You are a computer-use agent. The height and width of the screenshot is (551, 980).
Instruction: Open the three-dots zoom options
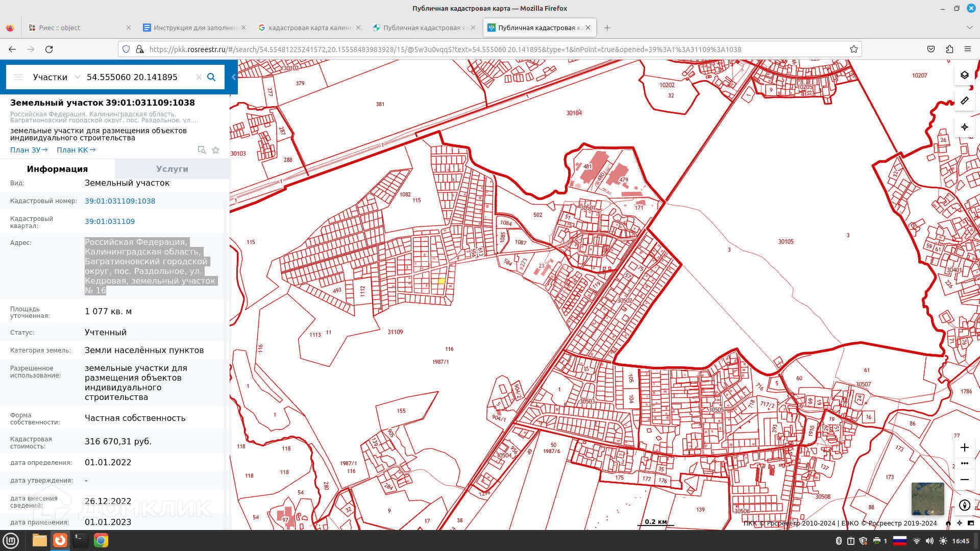tap(964, 463)
